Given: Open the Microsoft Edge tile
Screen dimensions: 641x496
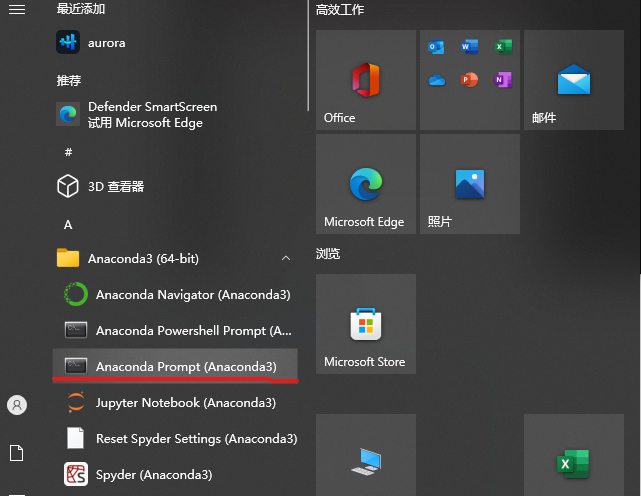Looking at the screenshot, I should coord(366,184).
